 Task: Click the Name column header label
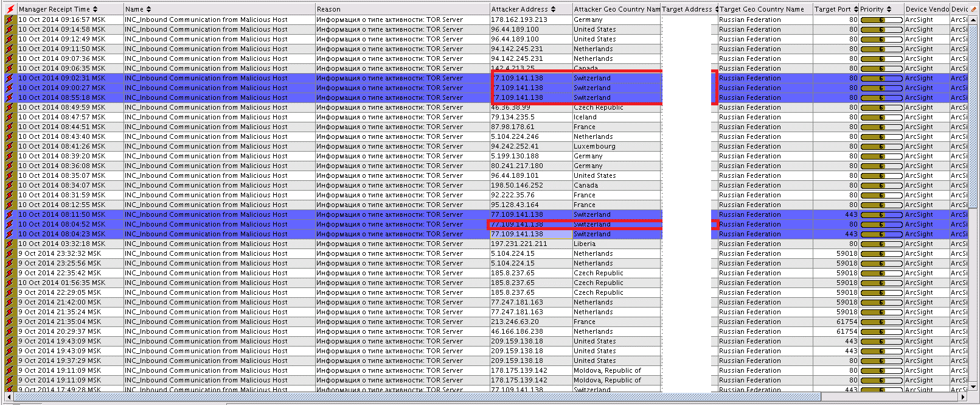pyautogui.click(x=134, y=9)
